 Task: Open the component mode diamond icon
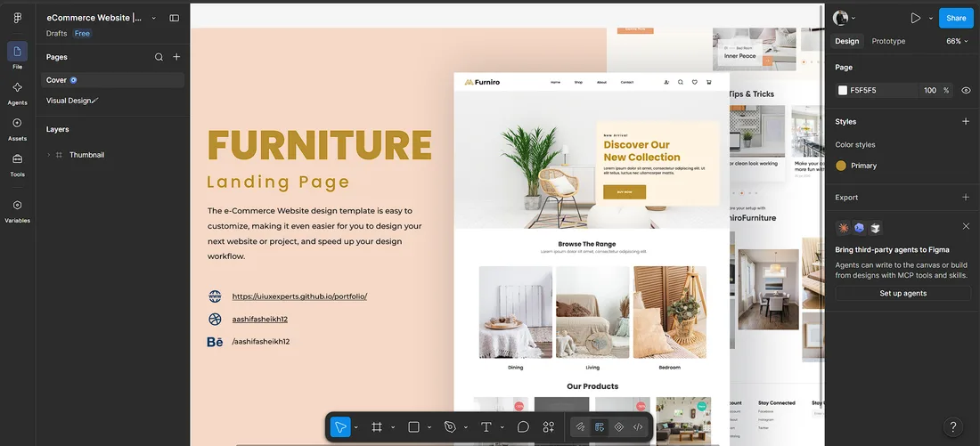tap(619, 427)
